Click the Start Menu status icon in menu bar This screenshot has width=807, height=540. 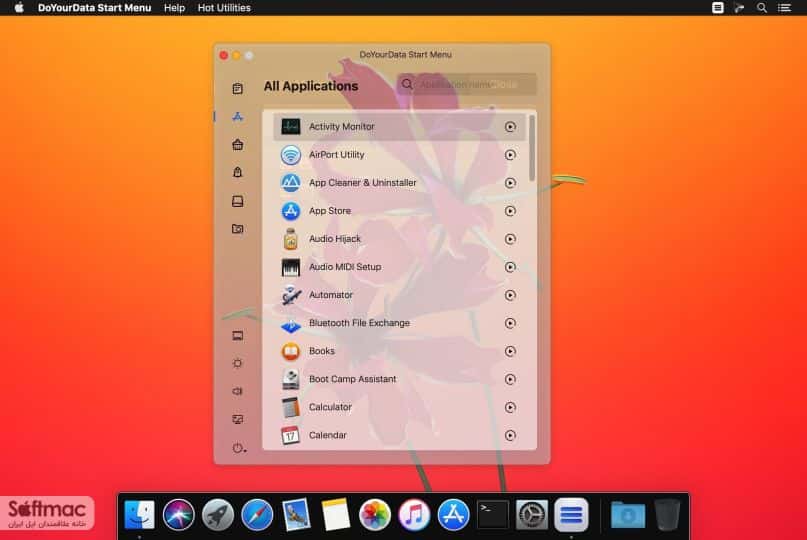tap(717, 8)
